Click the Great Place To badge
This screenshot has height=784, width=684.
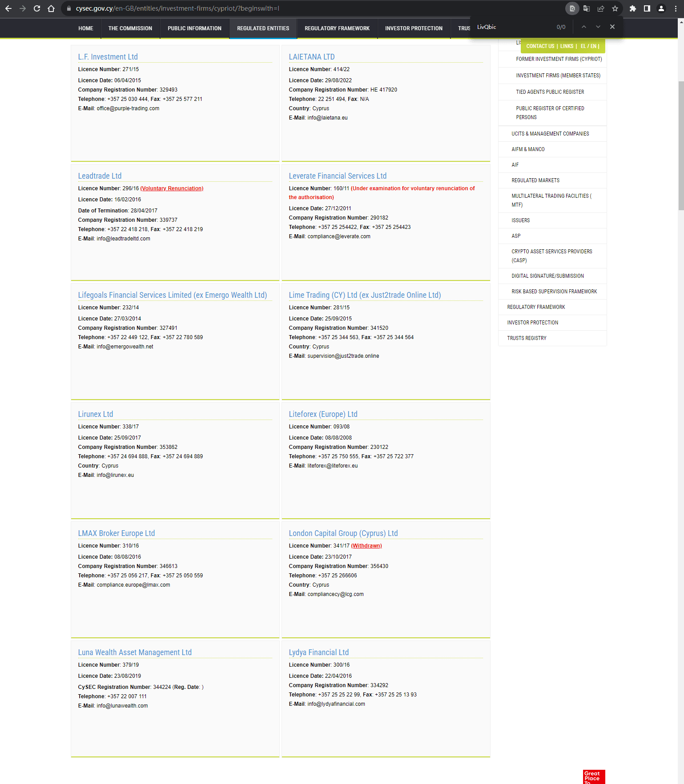594,777
